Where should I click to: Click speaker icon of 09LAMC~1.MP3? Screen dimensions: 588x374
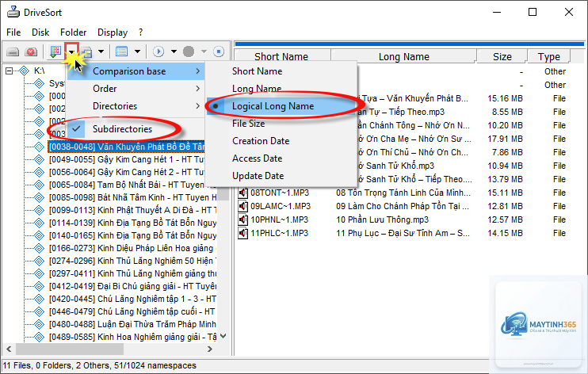pyautogui.click(x=243, y=206)
